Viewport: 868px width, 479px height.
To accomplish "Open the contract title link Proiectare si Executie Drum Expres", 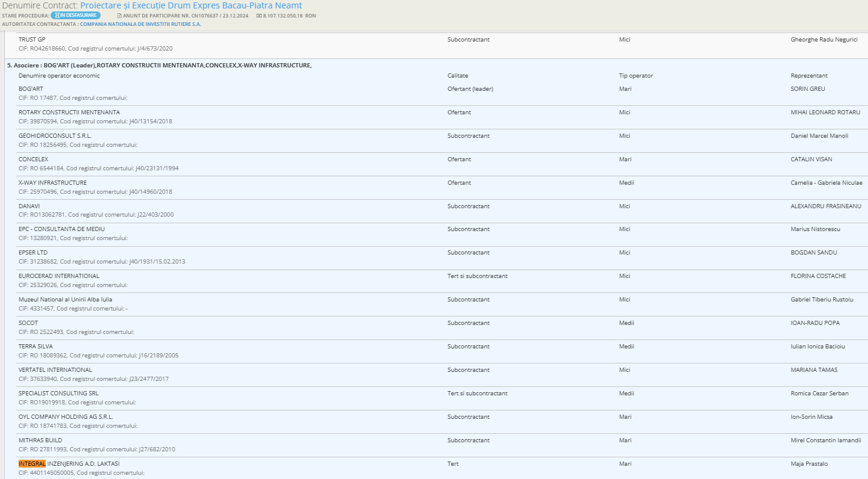I will 191,5.
